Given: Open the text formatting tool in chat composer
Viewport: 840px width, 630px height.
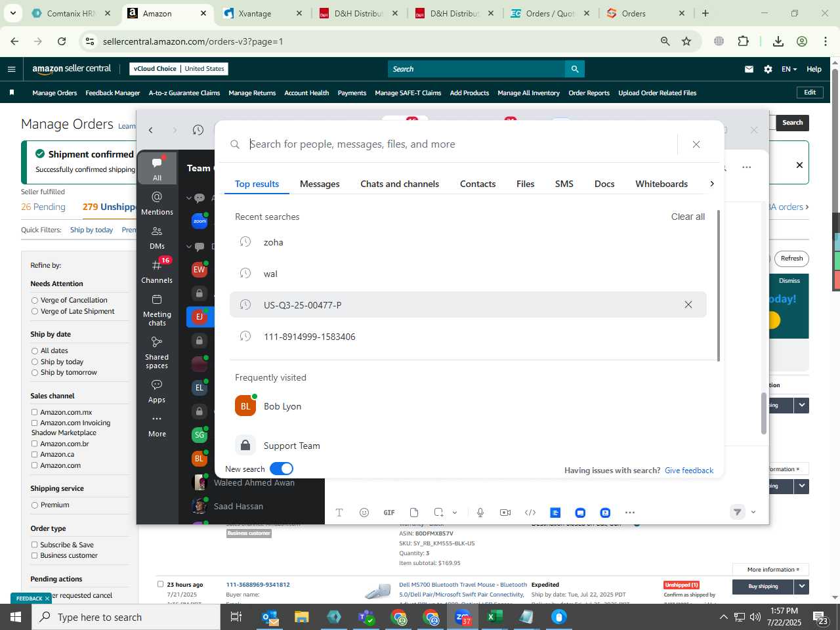Looking at the screenshot, I should [x=339, y=513].
